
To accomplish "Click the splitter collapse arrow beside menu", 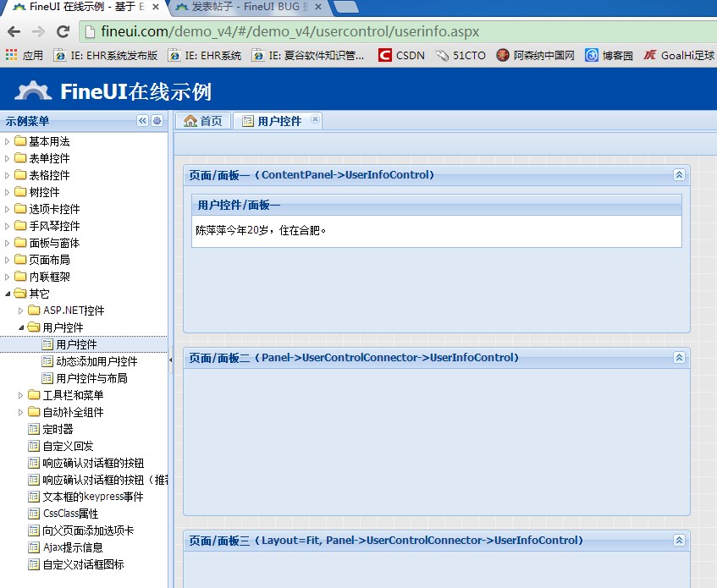I will [170, 360].
